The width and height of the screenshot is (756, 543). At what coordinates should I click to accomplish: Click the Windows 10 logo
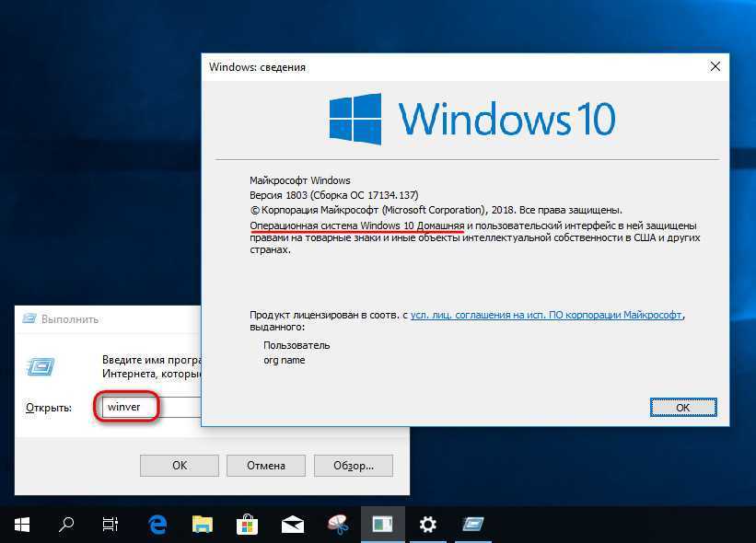pyautogui.click(x=472, y=119)
